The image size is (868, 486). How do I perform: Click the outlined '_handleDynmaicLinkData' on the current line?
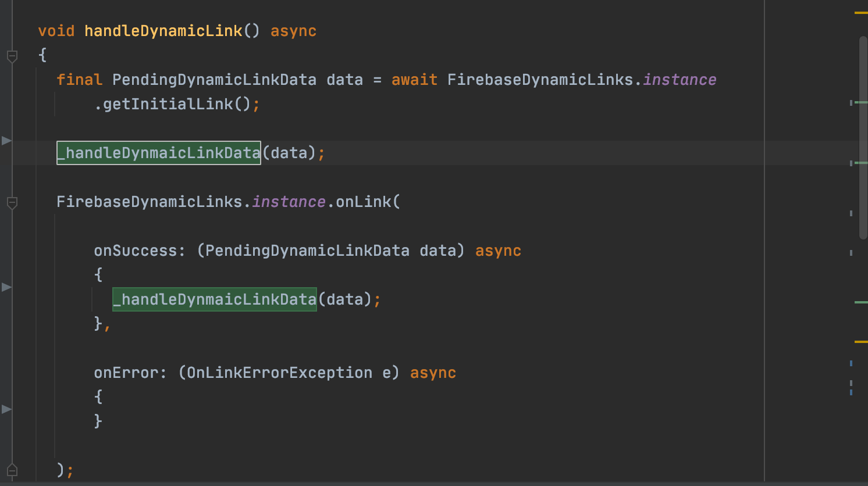(x=158, y=153)
